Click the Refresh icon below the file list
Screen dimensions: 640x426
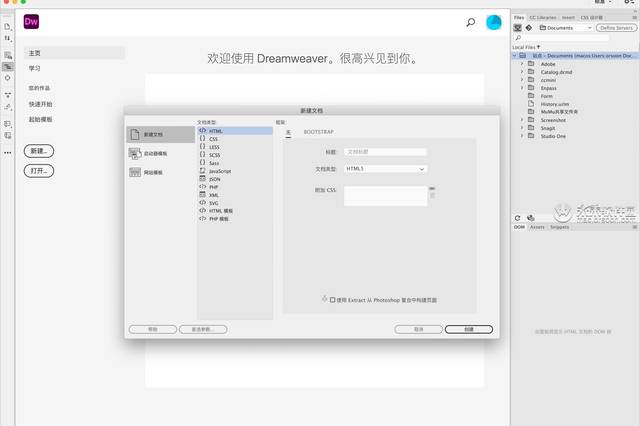pyautogui.click(x=518, y=218)
